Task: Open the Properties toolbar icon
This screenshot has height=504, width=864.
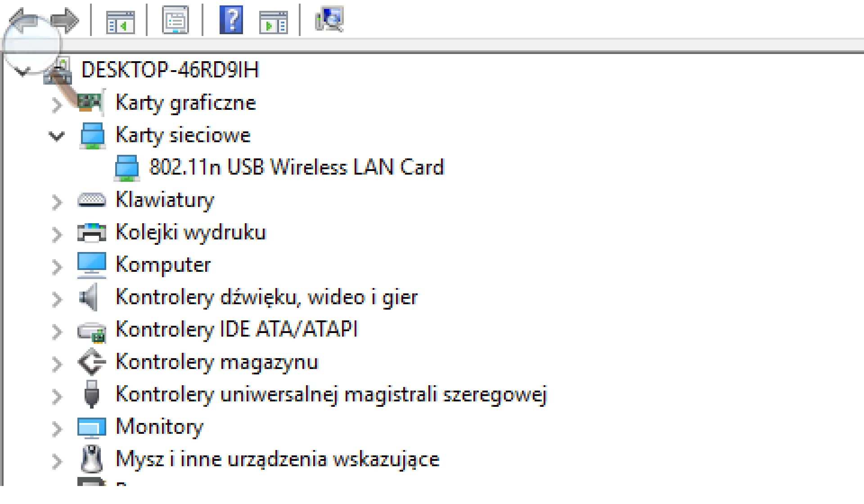Action: coord(175,20)
